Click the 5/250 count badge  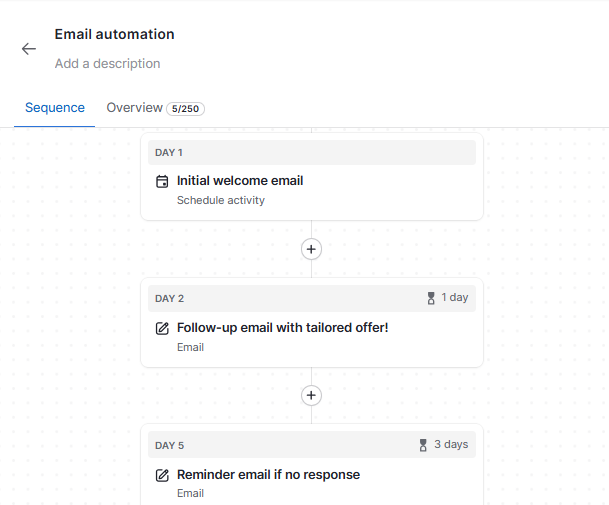tap(185, 109)
